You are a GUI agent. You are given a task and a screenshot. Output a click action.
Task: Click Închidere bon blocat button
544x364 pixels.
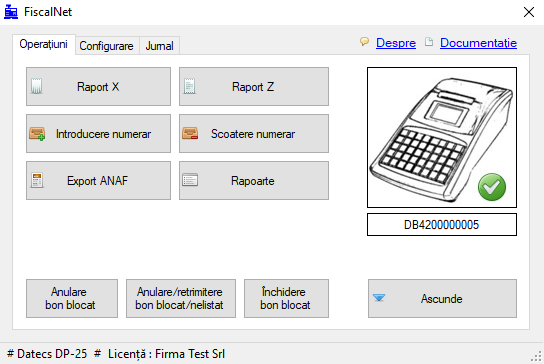click(x=286, y=298)
